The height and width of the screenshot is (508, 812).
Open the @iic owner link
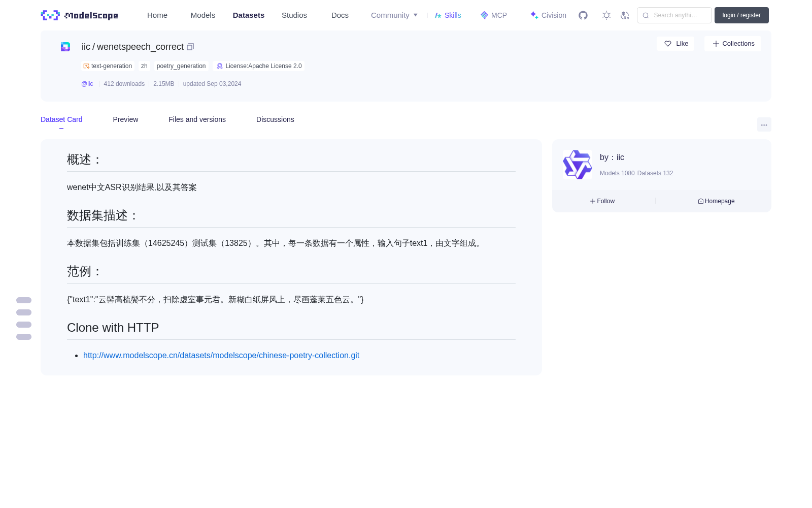pyautogui.click(x=87, y=84)
